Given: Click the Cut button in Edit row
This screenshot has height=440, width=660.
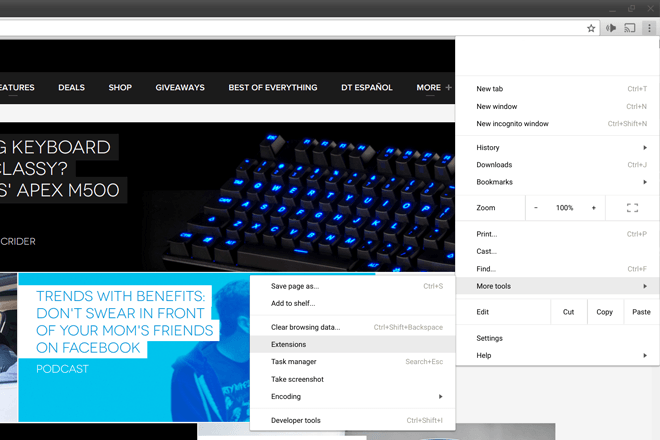Looking at the screenshot, I should (x=569, y=312).
